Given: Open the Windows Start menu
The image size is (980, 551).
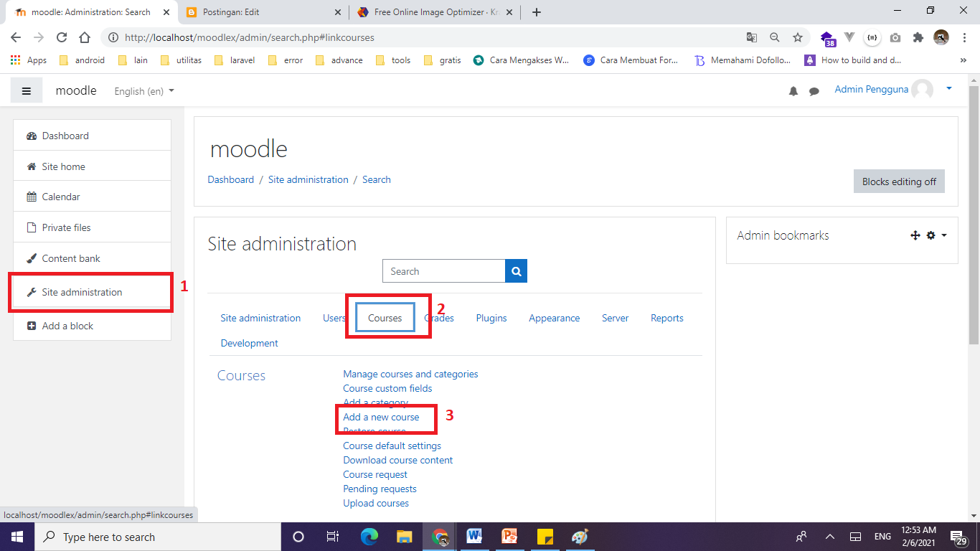Looking at the screenshot, I should (17, 537).
